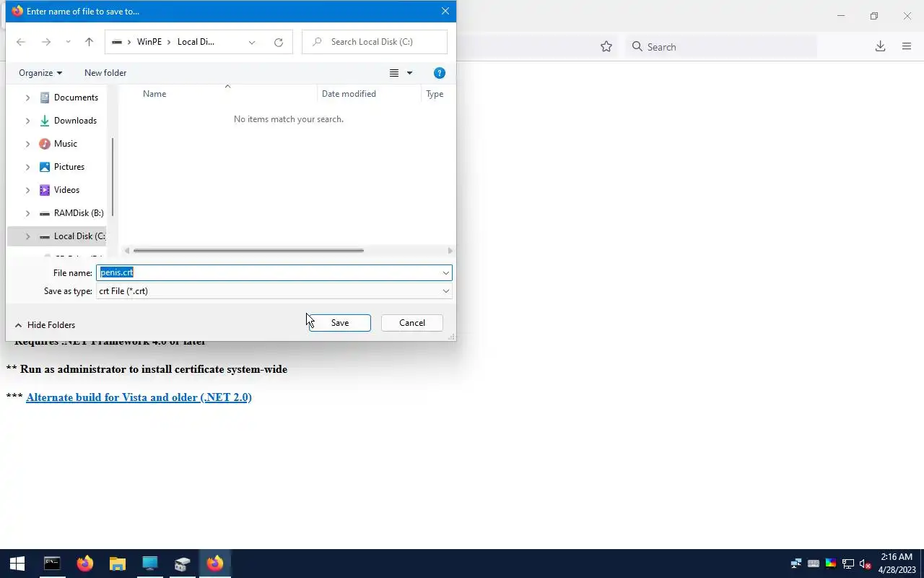Expand the Videos tree node
Viewport: 924px width, 578px height.
click(x=28, y=190)
